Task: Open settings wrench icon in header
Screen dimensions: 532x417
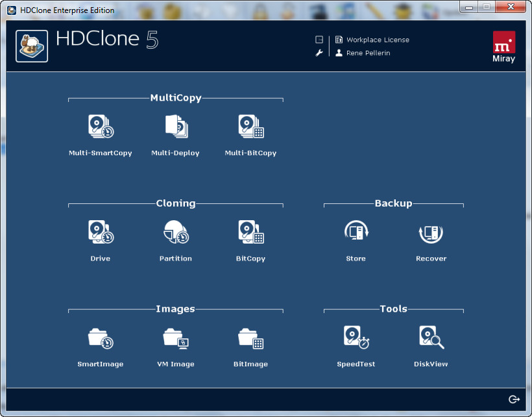Action: (319, 53)
